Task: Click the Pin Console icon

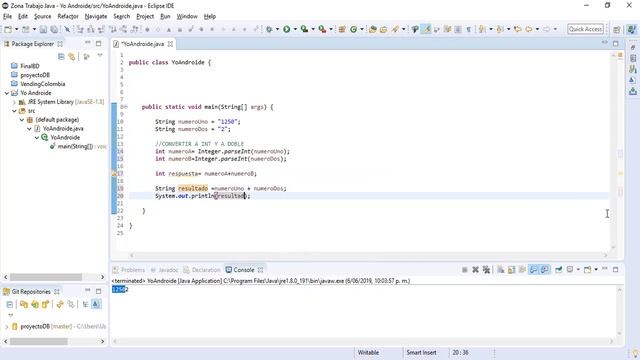Action: 559,270
